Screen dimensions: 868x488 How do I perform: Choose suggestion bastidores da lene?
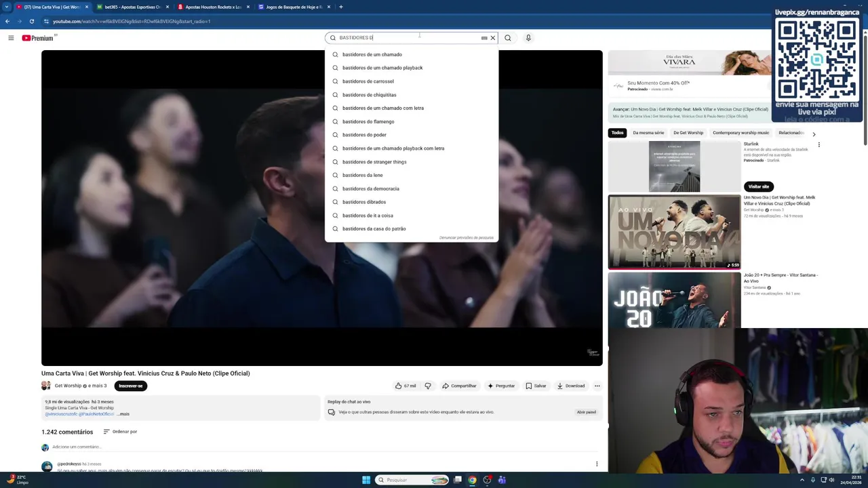(x=412, y=175)
